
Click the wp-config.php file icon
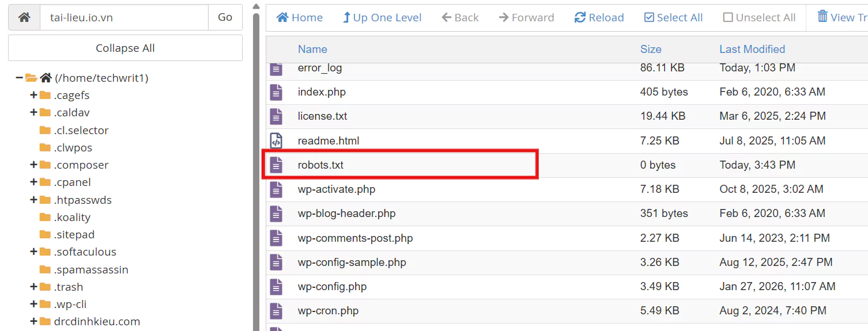276,287
